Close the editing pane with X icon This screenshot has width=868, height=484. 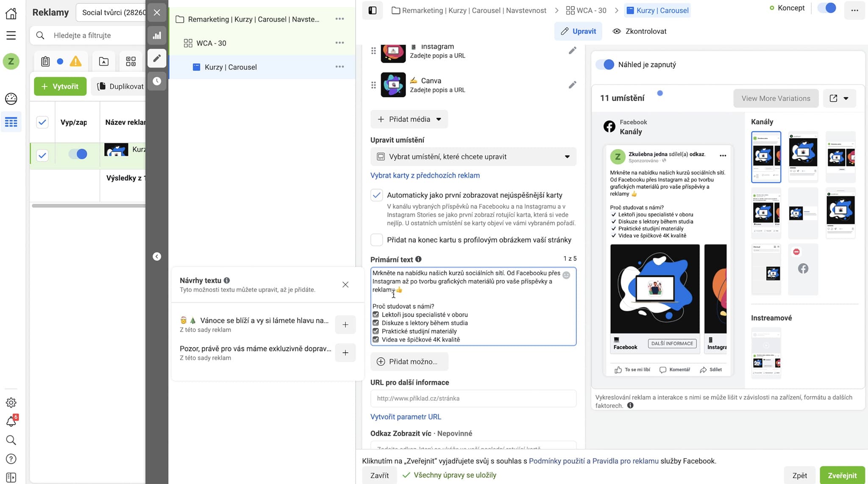point(157,12)
